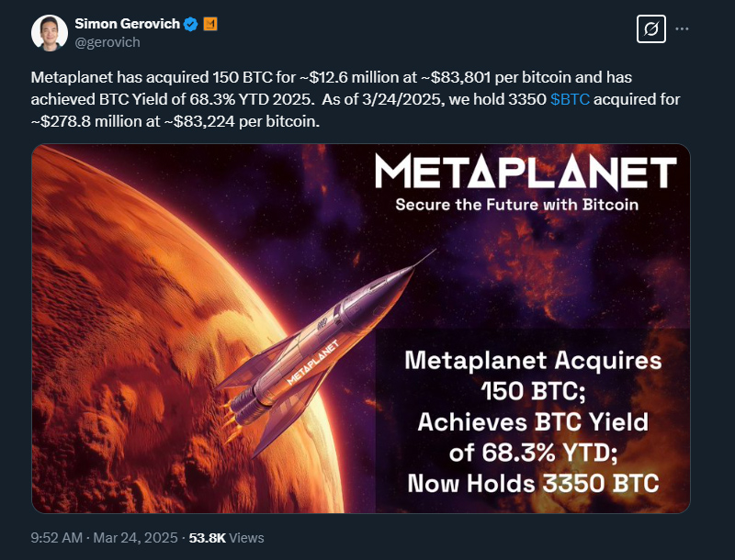Viewport: 735px width, 560px height.
Task: Open the post options ellipsis menu
Action: [684, 28]
